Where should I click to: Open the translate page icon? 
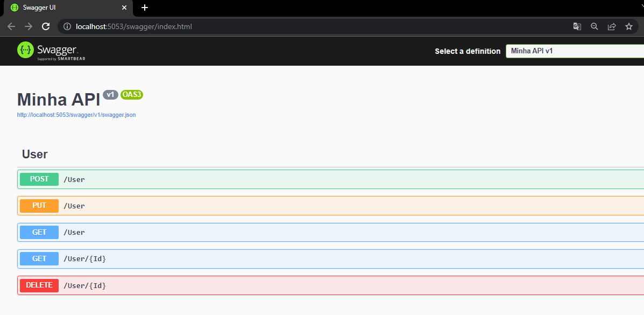(x=577, y=27)
